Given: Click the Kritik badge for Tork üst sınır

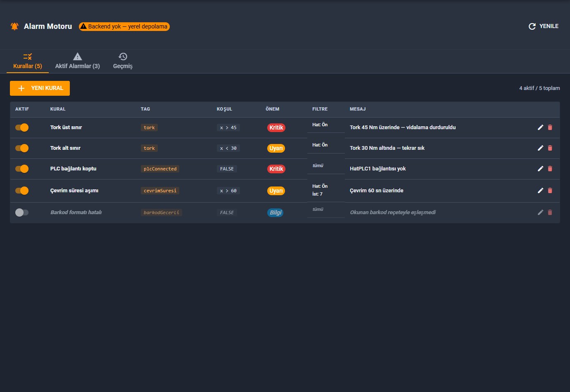Looking at the screenshot, I should pyautogui.click(x=276, y=128).
